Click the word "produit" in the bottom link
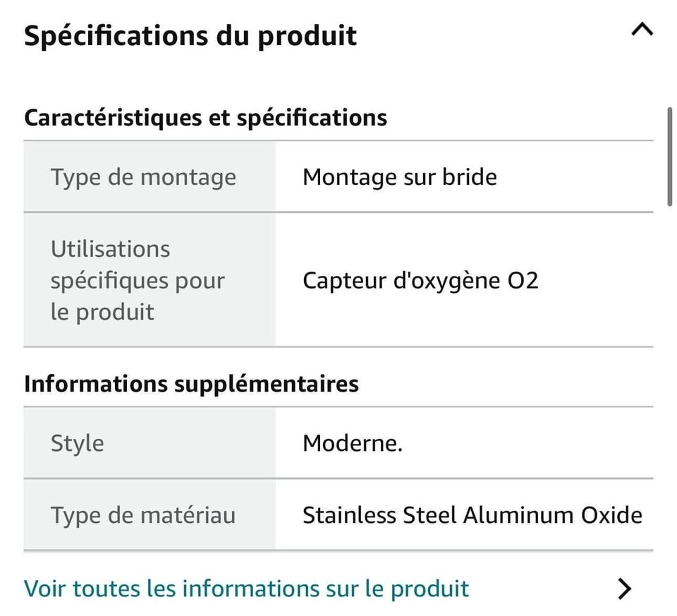The image size is (677, 616). (429, 589)
